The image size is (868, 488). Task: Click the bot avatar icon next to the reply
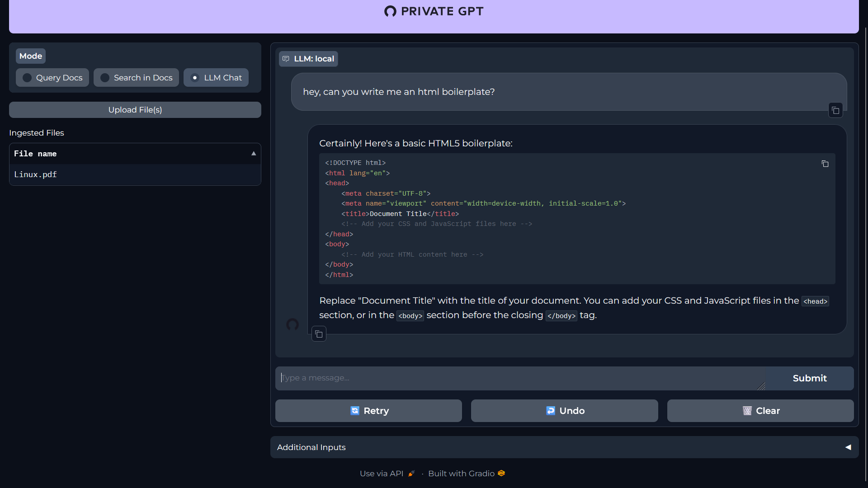[292, 325]
